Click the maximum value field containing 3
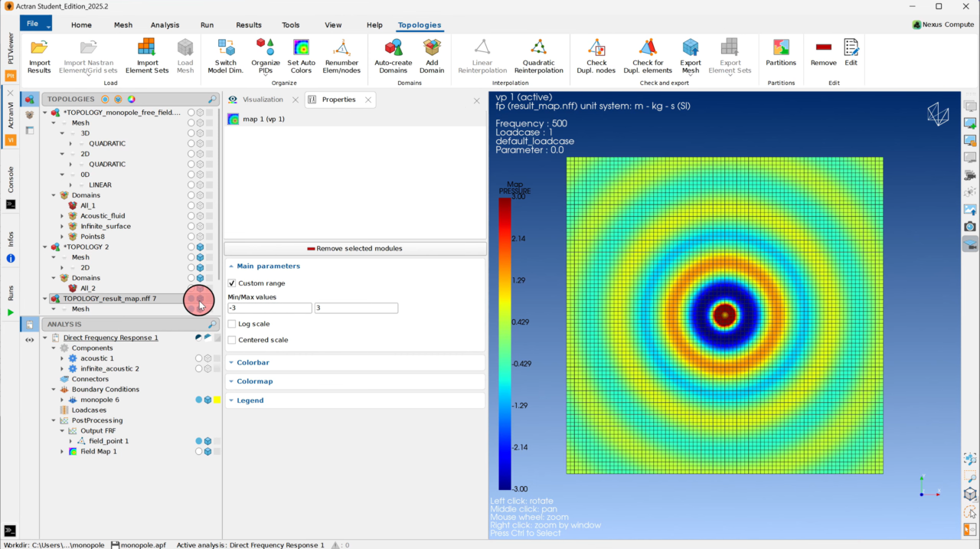 tap(356, 308)
